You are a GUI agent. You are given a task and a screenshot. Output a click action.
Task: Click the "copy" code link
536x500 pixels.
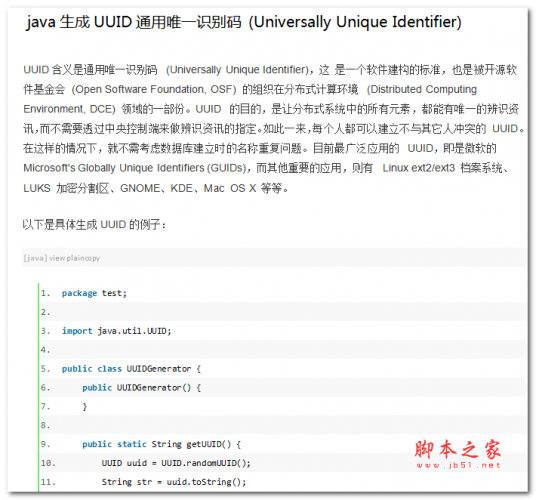91,258
